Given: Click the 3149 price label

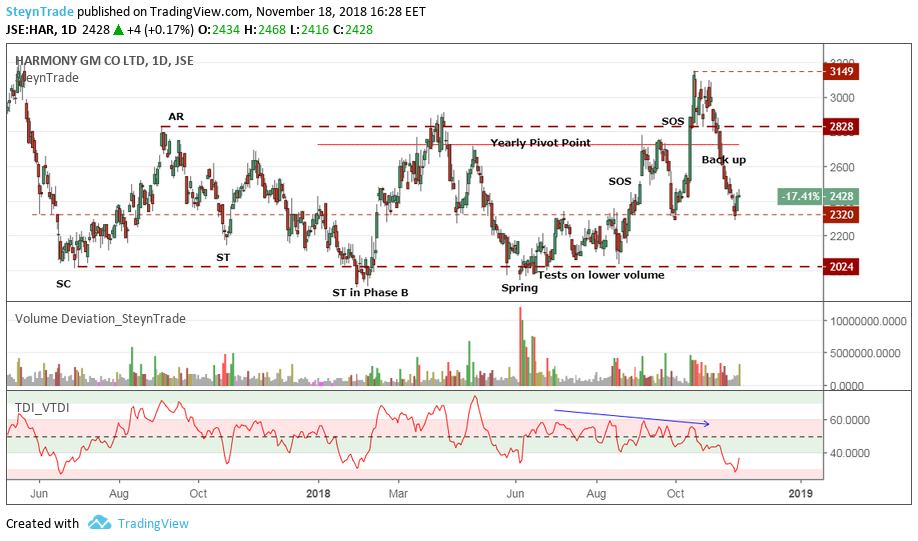Looking at the screenshot, I should pyautogui.click(x=841, y=71).
